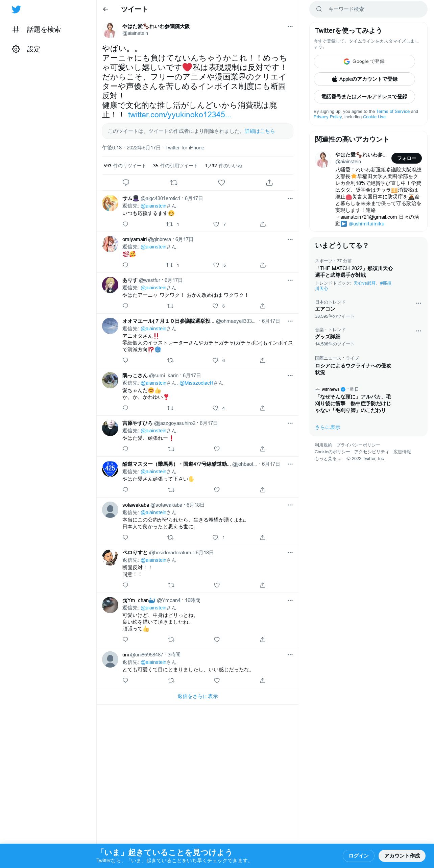Open the more options for エアコン trend
The image size is (434, 868).
click(418, 303)
